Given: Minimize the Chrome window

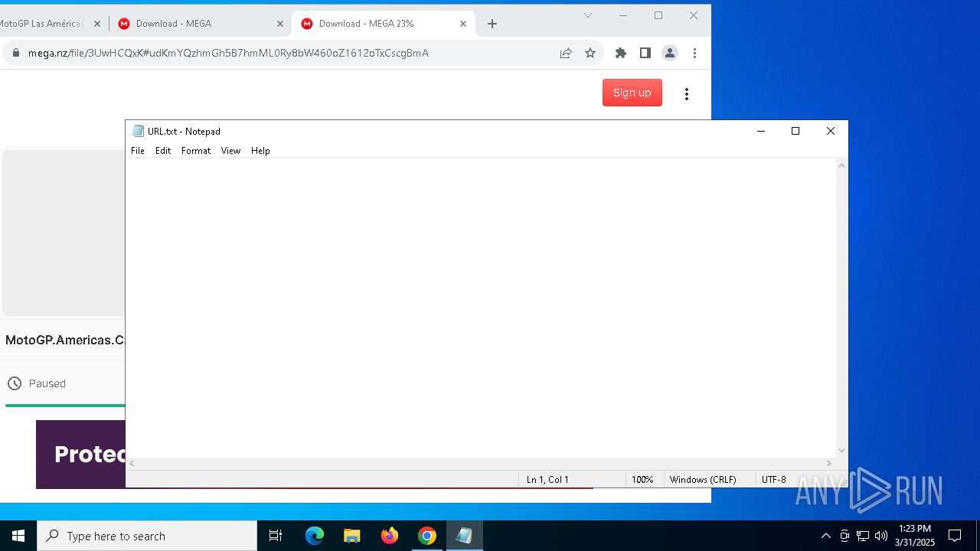Looking at the screenshot, I should point(623,15).
